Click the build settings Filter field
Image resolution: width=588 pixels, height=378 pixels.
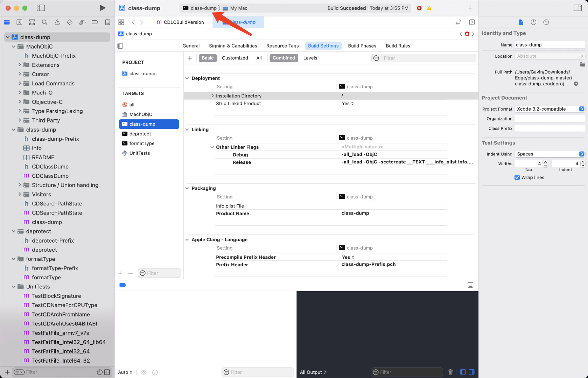[423, 58]
